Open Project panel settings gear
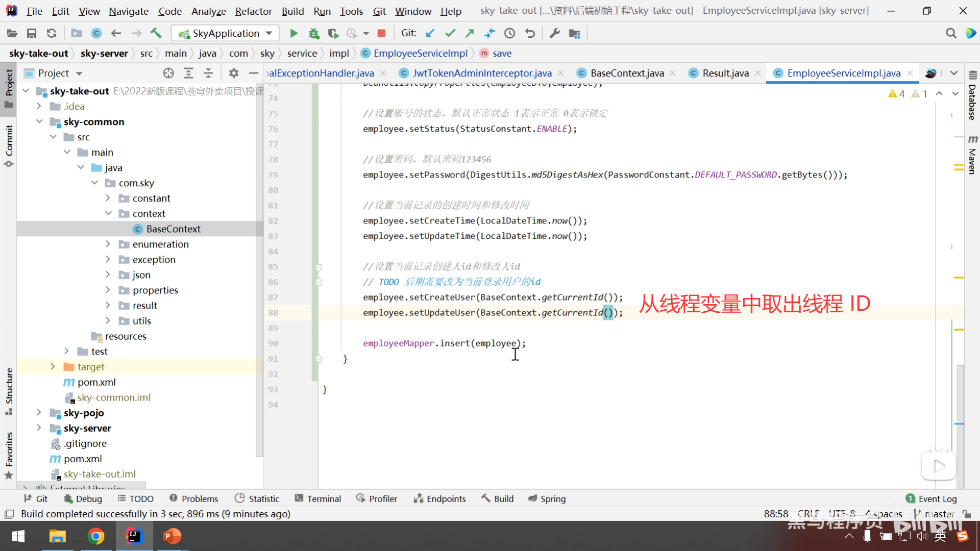This screenshot has height=551, width=980. pyautogui.click(x=233, y=73)
